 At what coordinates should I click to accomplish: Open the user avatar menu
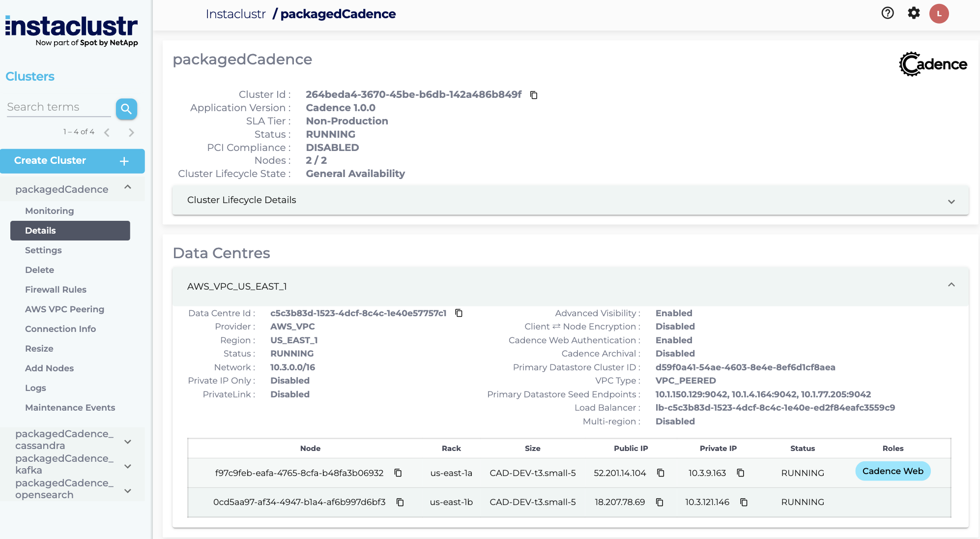click(939, 13)
